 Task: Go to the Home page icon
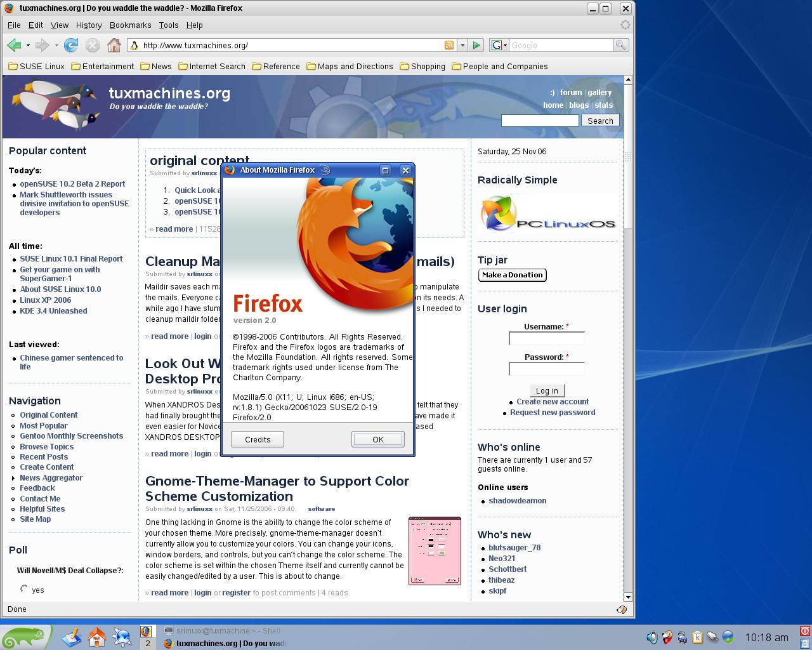[x=114, y=45]
